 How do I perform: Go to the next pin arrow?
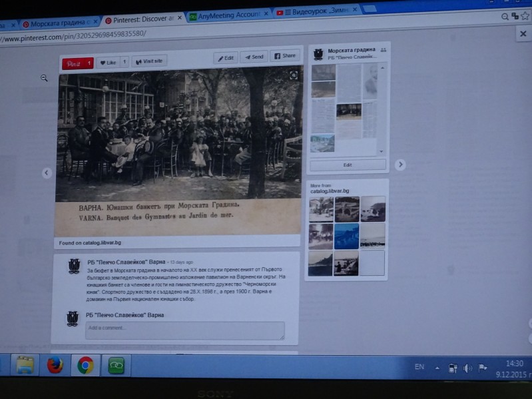click(399, 164)
